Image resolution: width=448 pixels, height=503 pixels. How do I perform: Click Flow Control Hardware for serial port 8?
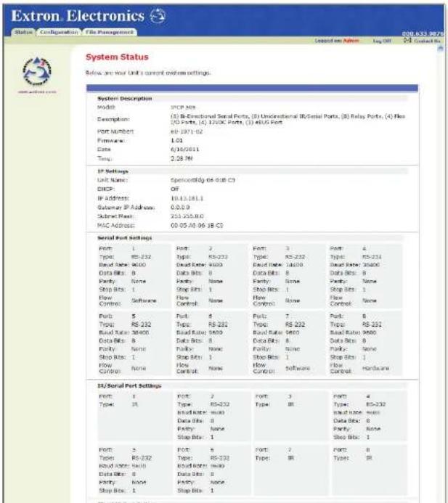coord(375,368)
